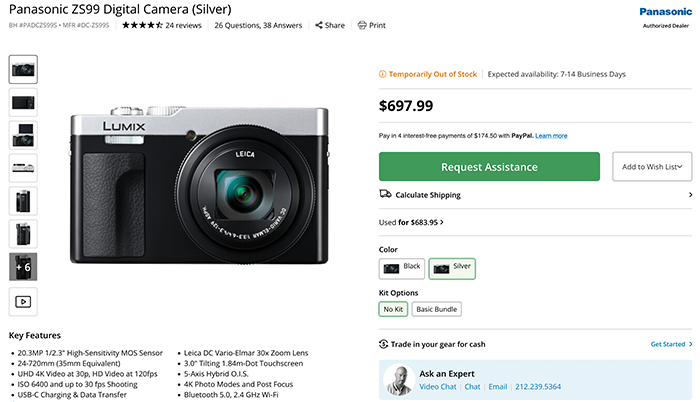Image resolution: width=700 pixels, height=402 pixels.
Task: Click the Print icon
Action: point(361,24)
